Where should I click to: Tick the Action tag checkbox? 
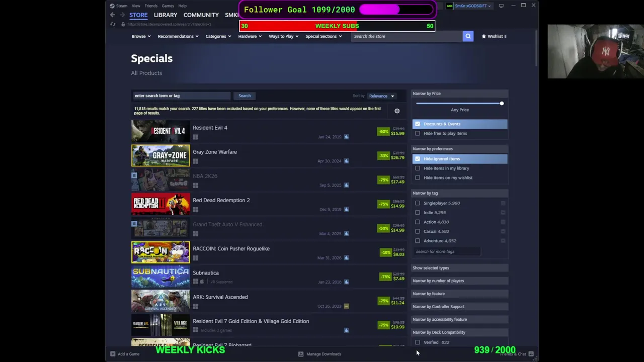click(418, 222)
